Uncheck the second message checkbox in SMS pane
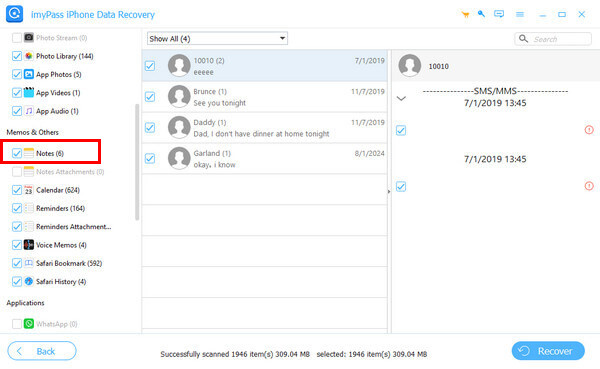The image size is (600, 369). [401, 187]
